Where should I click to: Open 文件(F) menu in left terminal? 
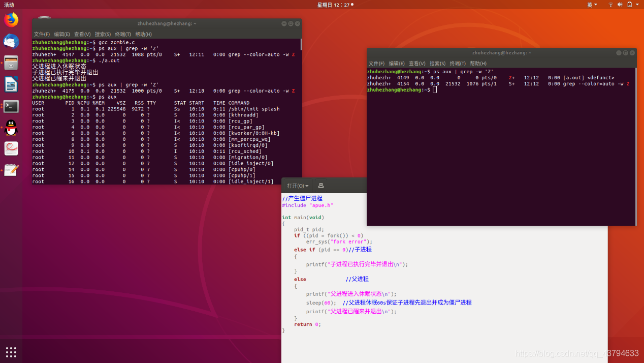(x=42, y=34)
